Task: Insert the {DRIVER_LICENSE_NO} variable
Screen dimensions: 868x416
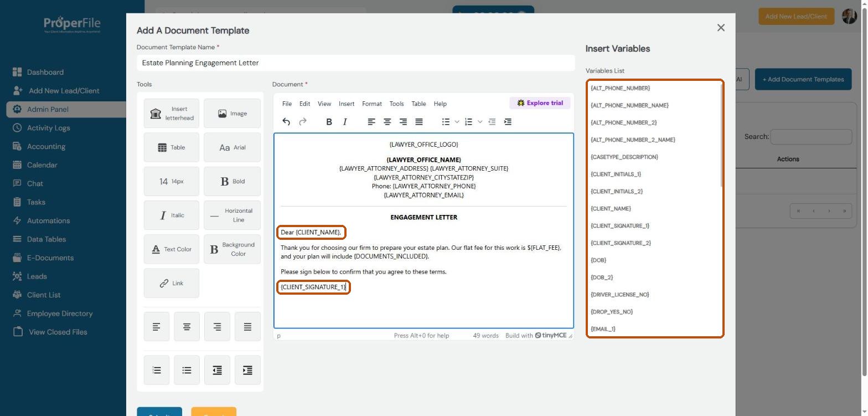Action: tap(620, 295)
